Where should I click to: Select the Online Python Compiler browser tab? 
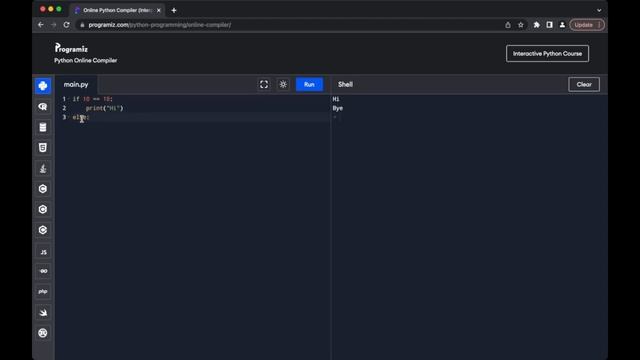[x=117, y=10]
